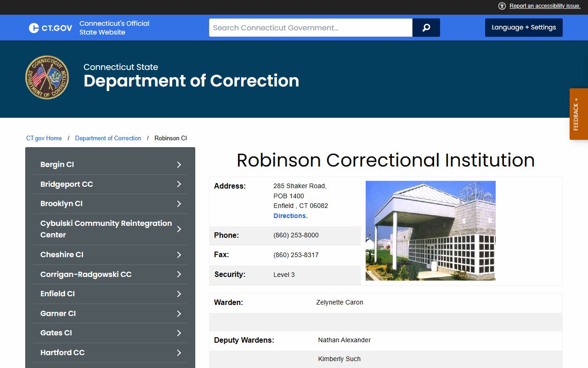Expand the Garner CI chevron
Screen dimensions: 588x368
point(179,314)
